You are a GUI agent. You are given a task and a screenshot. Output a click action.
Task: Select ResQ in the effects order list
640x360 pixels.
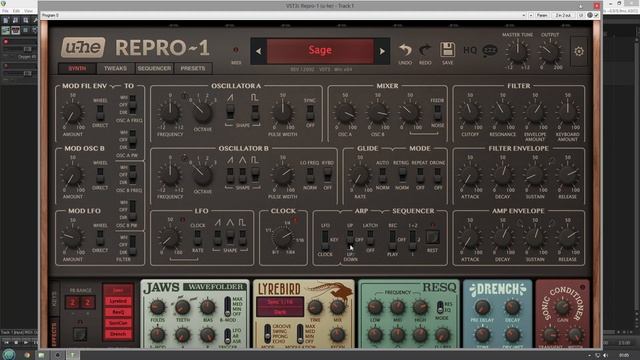click(x=118, y=312)
